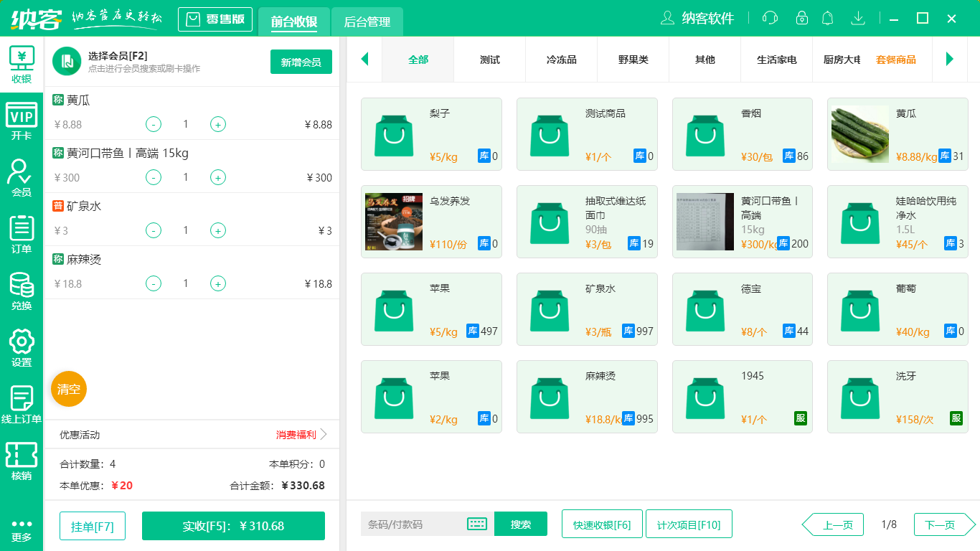Select the 兑换 exchange icon
This screenshot has height=551, width=980.
point(22,291)
